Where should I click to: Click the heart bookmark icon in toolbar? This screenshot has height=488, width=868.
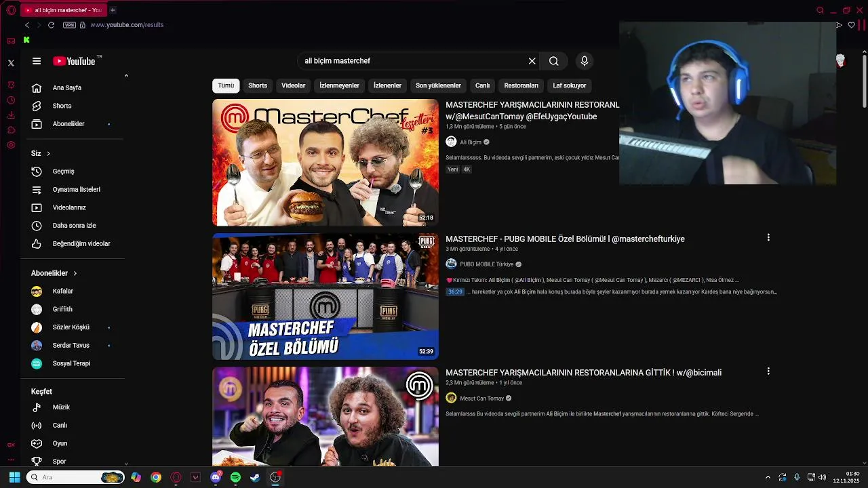click(852, 25)
